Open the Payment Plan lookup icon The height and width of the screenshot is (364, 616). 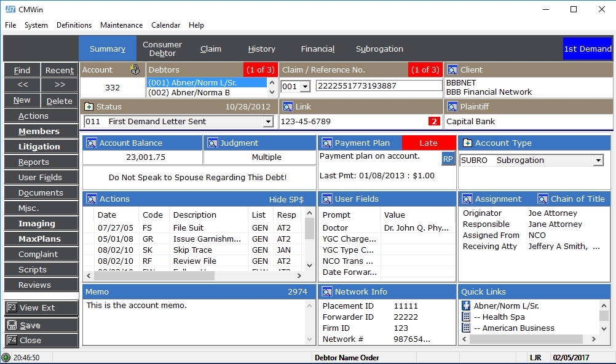click(x=326, y=143)
